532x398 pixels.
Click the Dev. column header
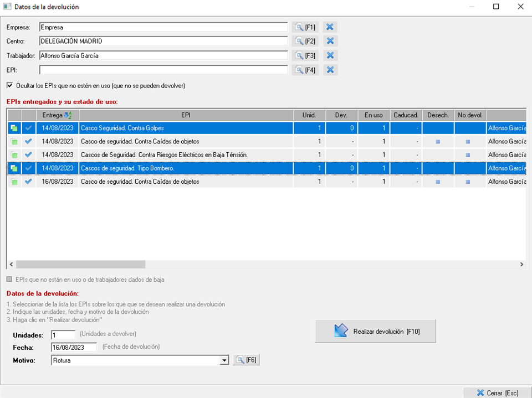[x=341, y=115]
